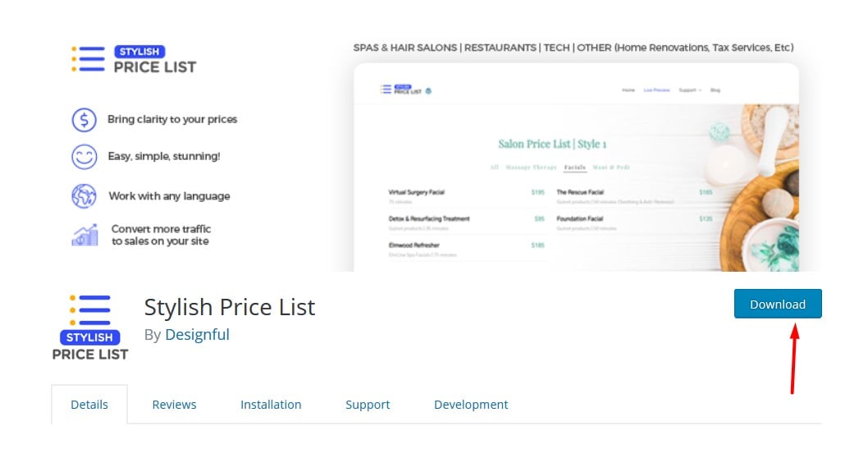Click 'Salon Price List | Style 1' heading

[x=552, y=144]
